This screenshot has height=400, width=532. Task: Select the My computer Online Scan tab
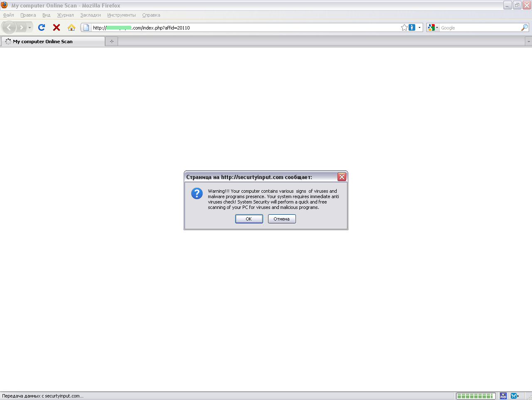[x=53, y=42]
